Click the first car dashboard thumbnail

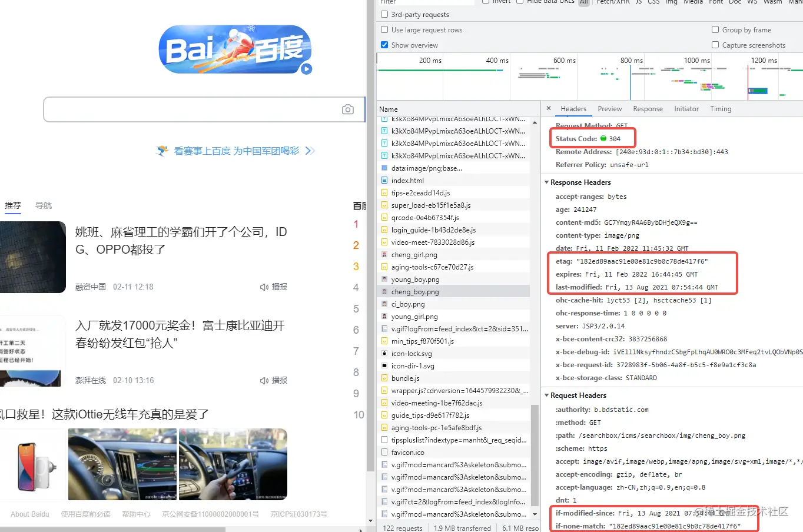(x=122, y=464)
